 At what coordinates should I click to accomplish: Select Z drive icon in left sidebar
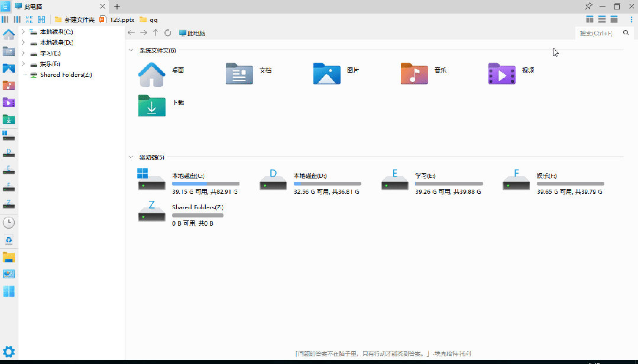click(8, 204)
